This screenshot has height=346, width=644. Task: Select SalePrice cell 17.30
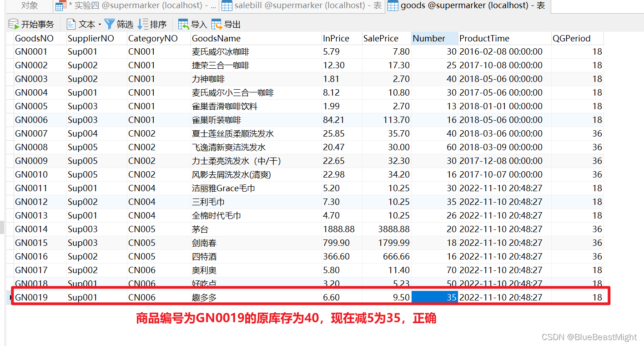387,65
